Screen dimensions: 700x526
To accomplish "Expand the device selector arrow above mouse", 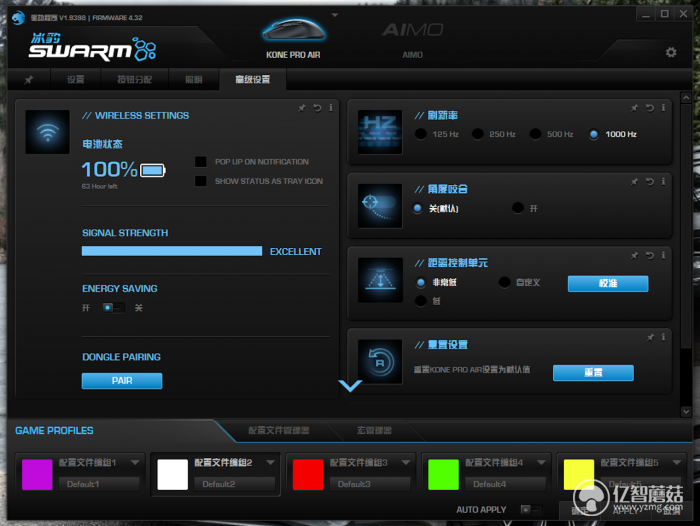I will 335,15.
